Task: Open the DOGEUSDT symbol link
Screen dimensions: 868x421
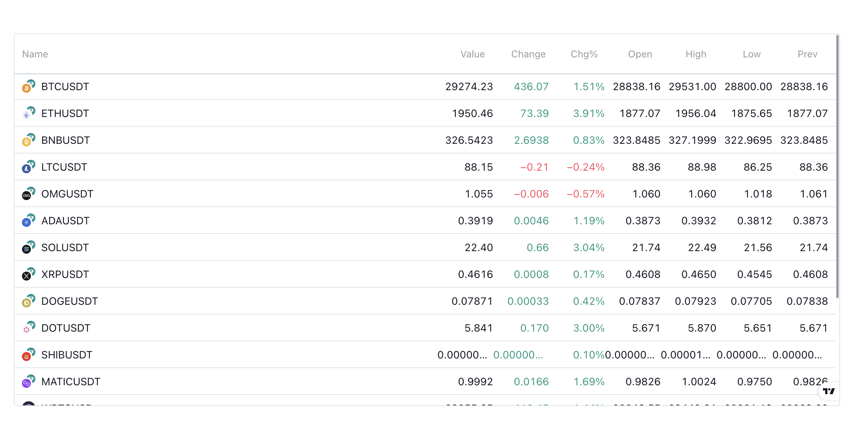Action: pos(70,301)
